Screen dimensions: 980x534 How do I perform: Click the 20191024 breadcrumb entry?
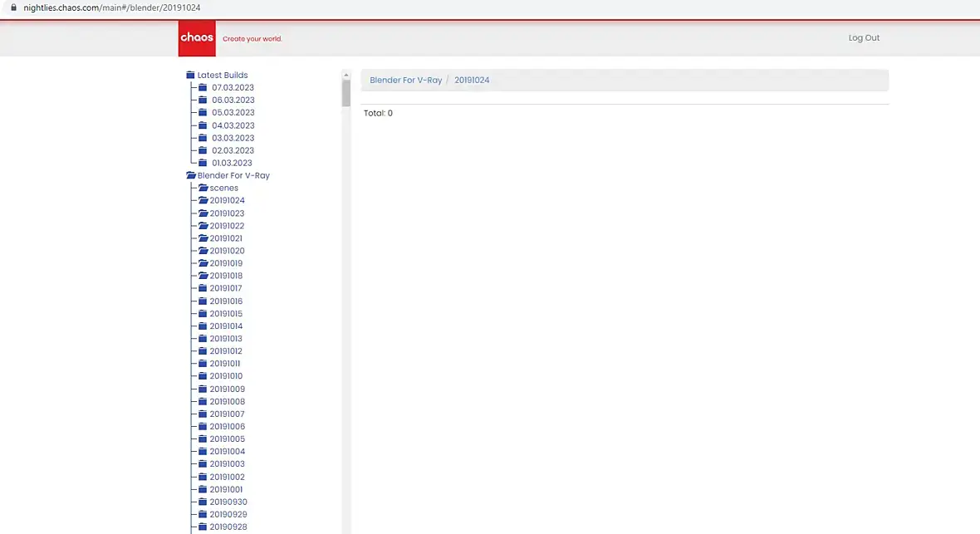pos(472,80)
